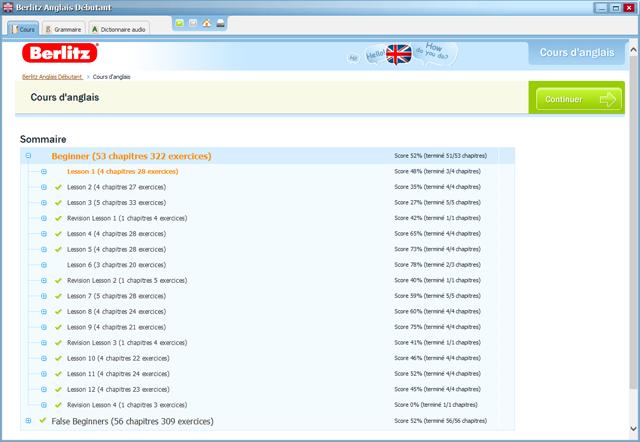
Task: Click green checkmark beside Lesson 5
Action: coord(58,249)
